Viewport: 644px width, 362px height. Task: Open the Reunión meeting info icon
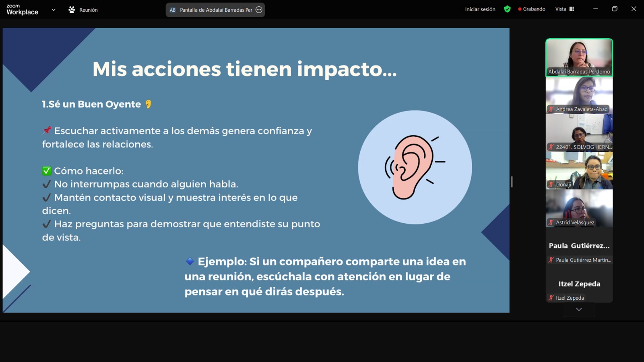click(x=72, y=10)
